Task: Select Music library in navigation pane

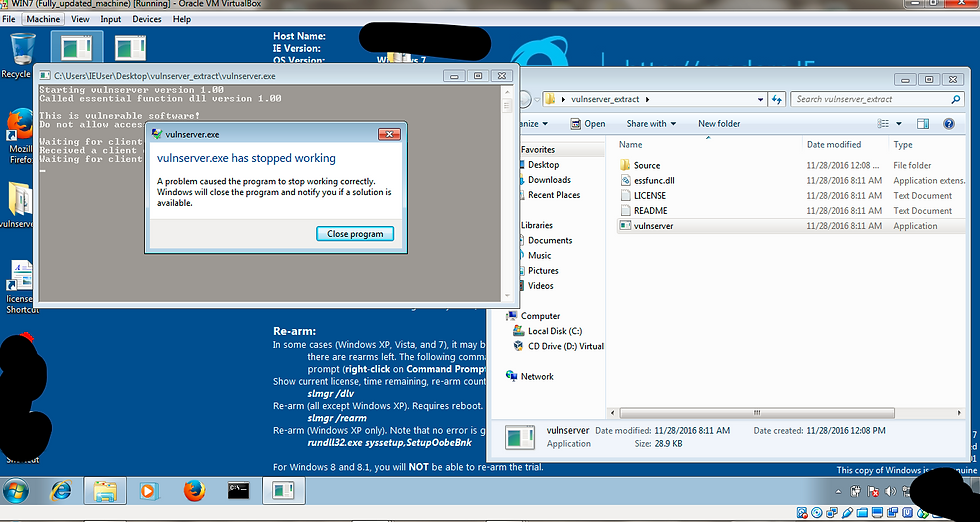Action: [x=539, y=256]
